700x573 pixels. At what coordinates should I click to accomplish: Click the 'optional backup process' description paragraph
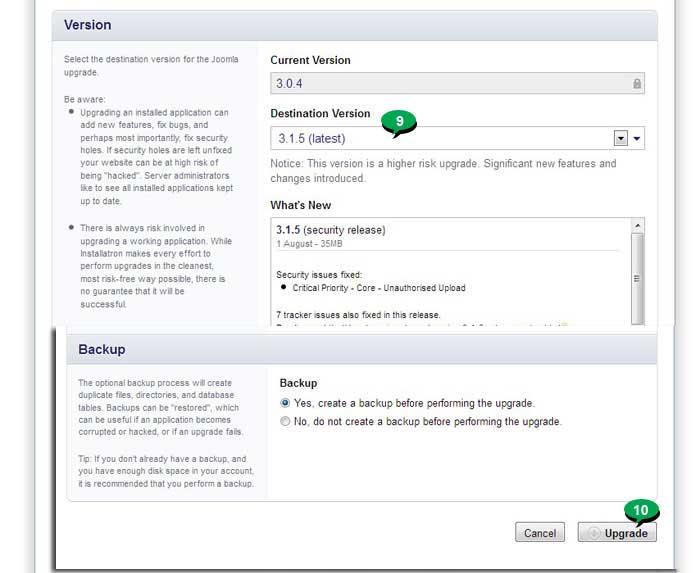click(x=161, y=407)
